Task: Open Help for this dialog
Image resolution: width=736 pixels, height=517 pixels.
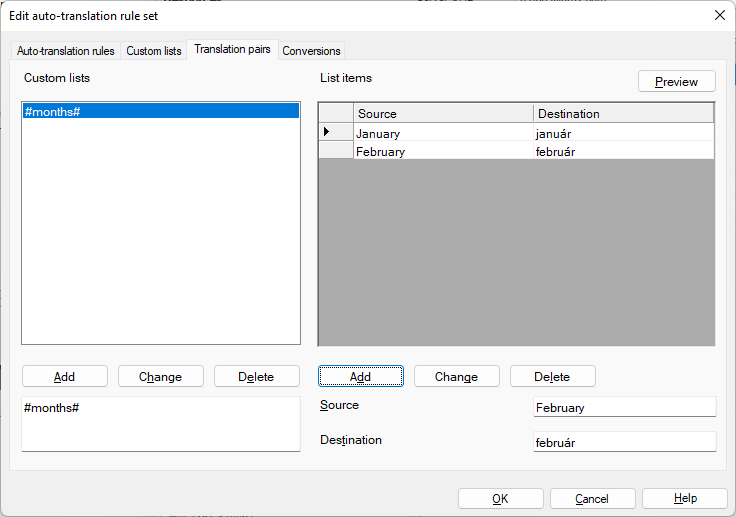Action: tap(685, 499)
